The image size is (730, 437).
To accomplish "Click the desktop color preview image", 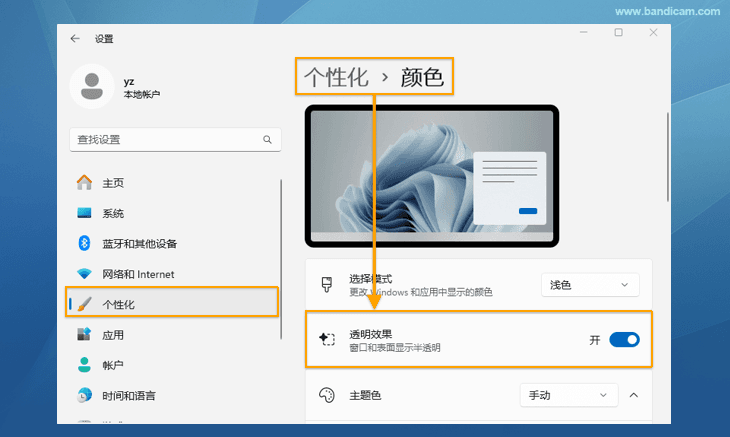I will pyautogui.click(x=432, y=176).
